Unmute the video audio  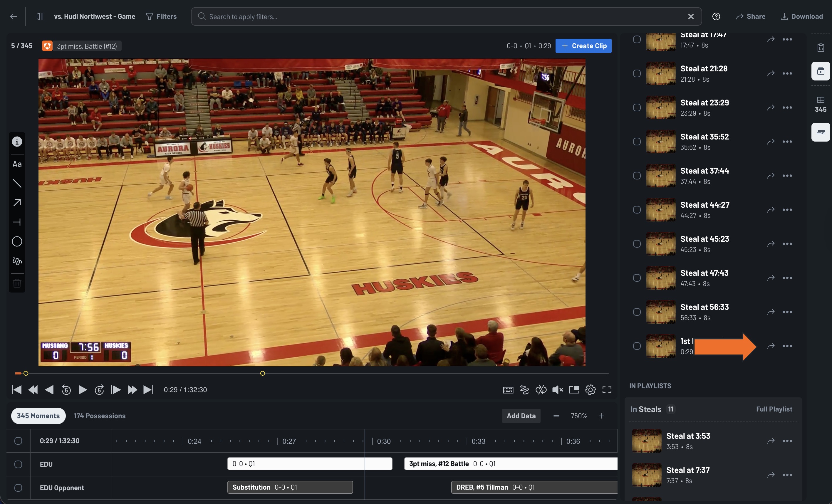tap(558, 389)
